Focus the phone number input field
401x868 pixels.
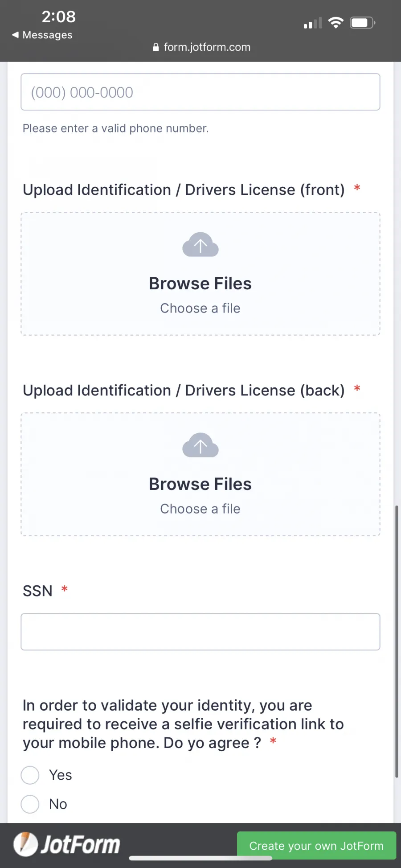[200, 92]
